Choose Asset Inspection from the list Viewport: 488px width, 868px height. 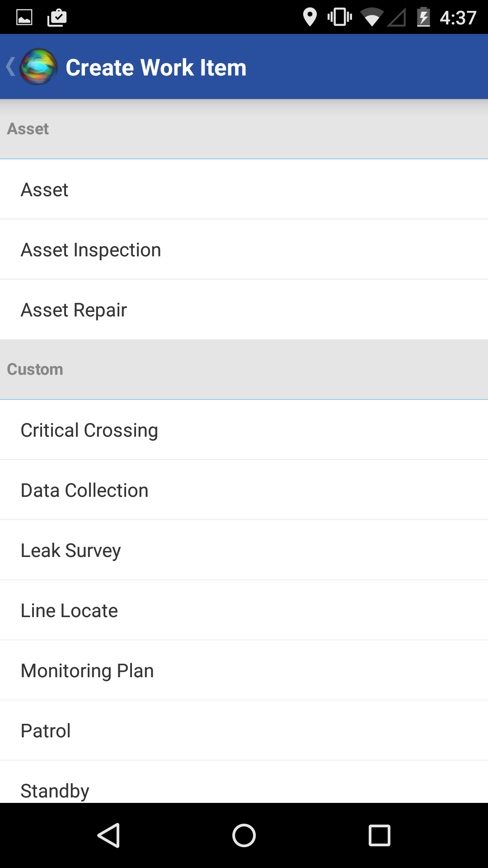click(244, 249)
